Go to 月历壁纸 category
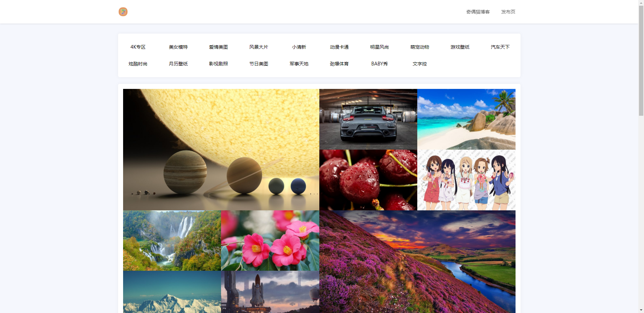 pos(178,64)
